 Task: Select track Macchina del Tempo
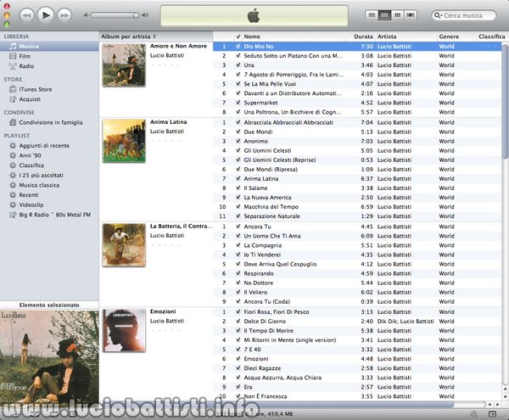(x=357, y=207)
